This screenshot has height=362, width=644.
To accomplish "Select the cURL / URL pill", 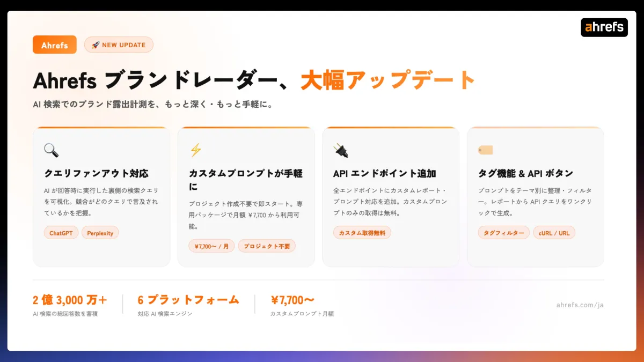I will coord(554,233).
